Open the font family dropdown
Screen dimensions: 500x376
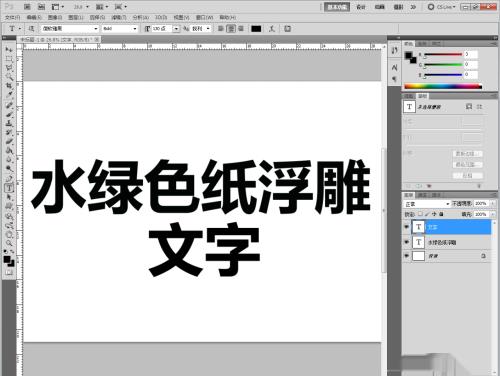70,29
